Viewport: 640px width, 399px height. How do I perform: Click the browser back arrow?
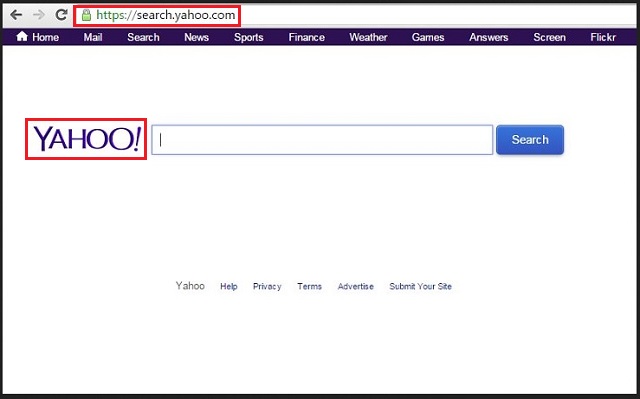[16, 15]
